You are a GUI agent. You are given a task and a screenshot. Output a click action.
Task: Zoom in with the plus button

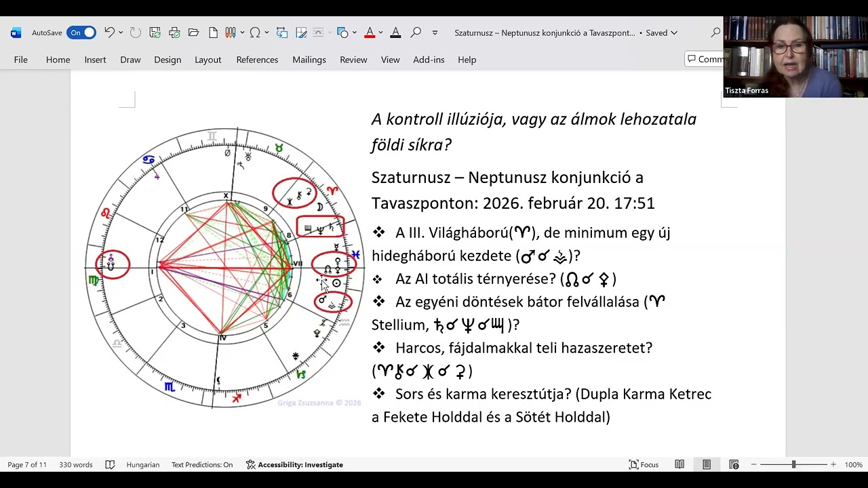(833, 465)
